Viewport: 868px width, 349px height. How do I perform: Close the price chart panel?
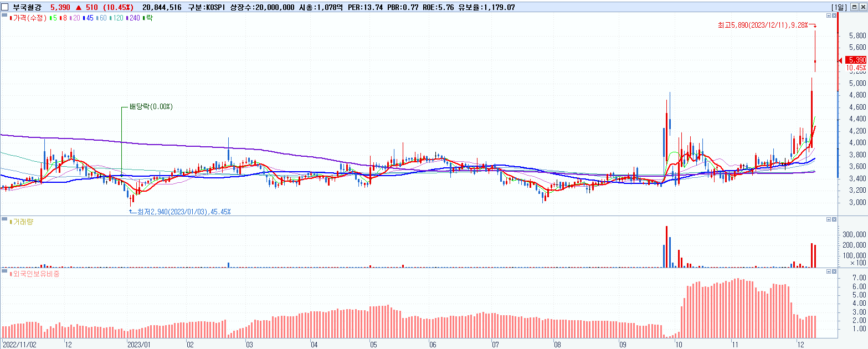pos(834,16)
